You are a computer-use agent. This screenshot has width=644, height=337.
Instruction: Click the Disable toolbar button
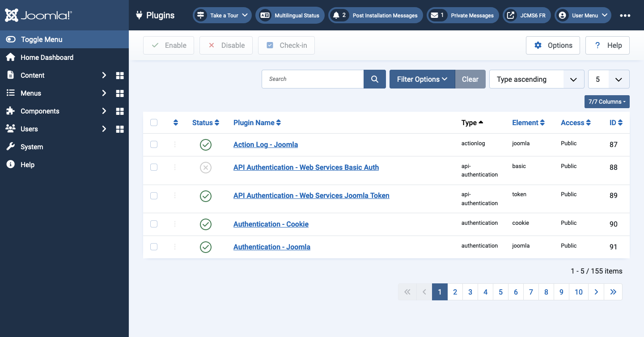[x=226, y=45]
